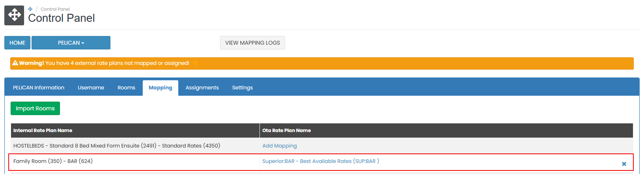The image size is (644, 174).
Task: Select the Rooms tab
Action: point(126,88)
